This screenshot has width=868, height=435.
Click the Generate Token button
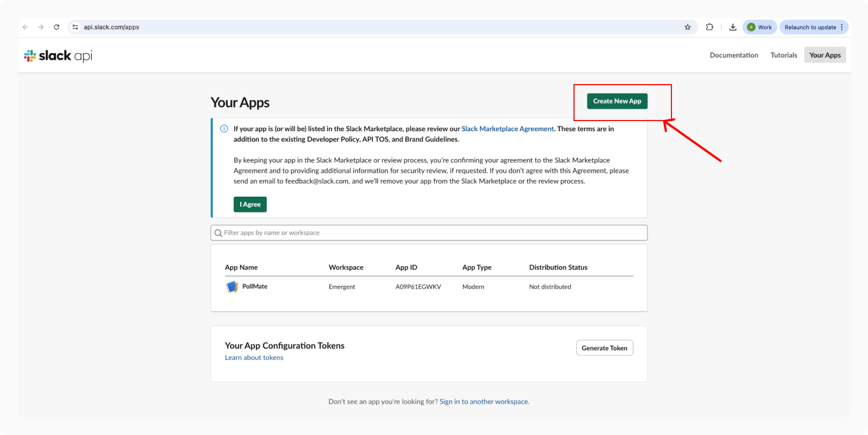[605, 348]
